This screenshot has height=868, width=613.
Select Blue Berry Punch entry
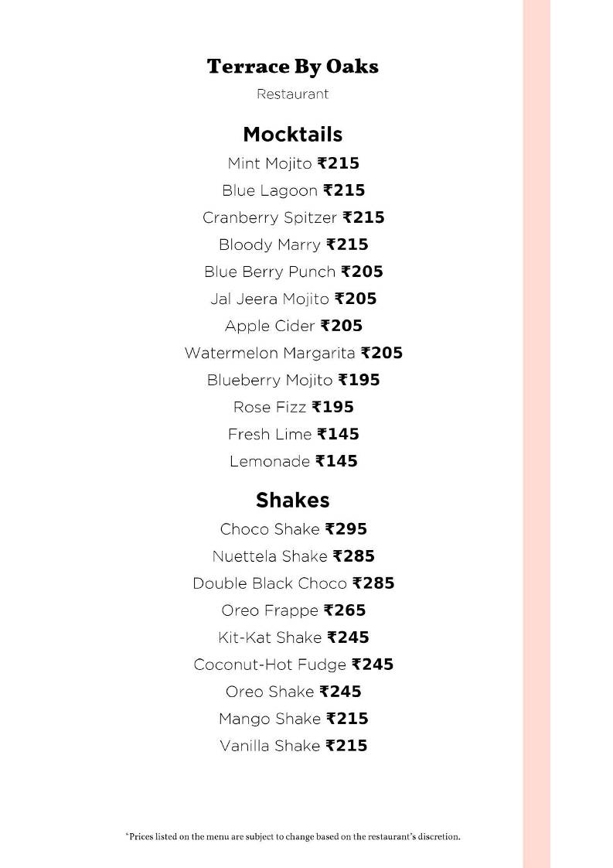(293, 272)
